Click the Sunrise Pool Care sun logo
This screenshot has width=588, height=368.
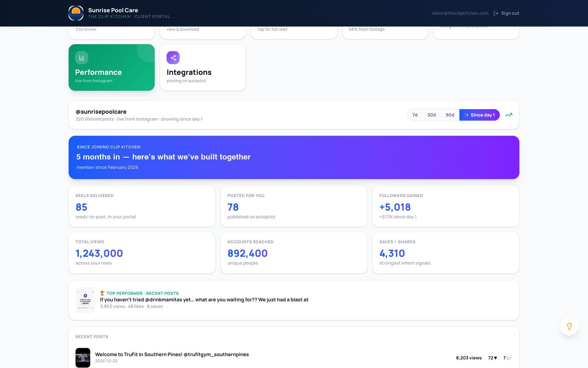tap(76, 13)
